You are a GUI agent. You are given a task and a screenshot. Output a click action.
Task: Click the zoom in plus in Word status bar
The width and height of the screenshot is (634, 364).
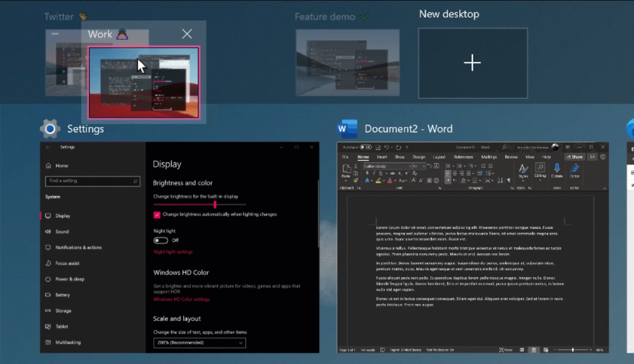tap(590, 350)
